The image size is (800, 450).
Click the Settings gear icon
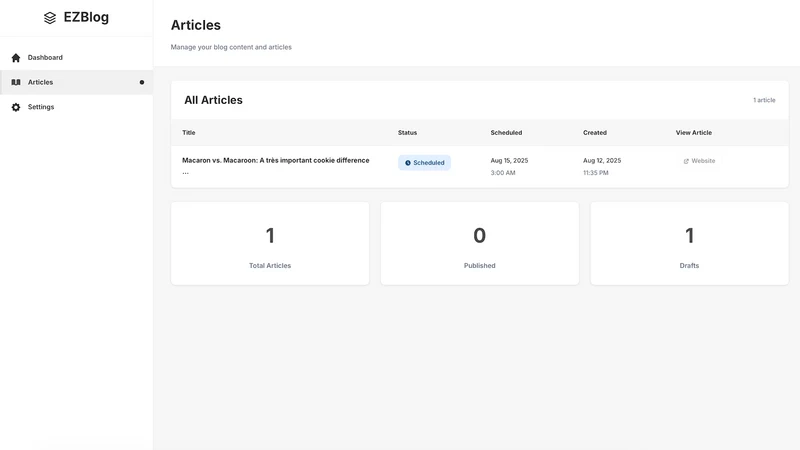pyautogui.click(x=16, y=107)
